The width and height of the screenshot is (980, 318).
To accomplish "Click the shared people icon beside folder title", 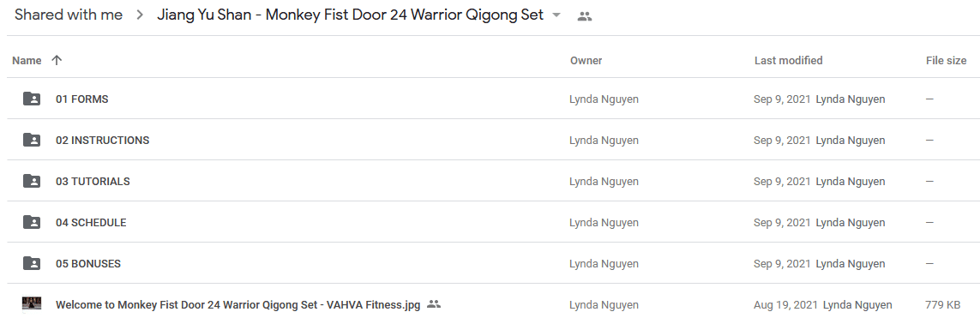I will coord(585,16).
